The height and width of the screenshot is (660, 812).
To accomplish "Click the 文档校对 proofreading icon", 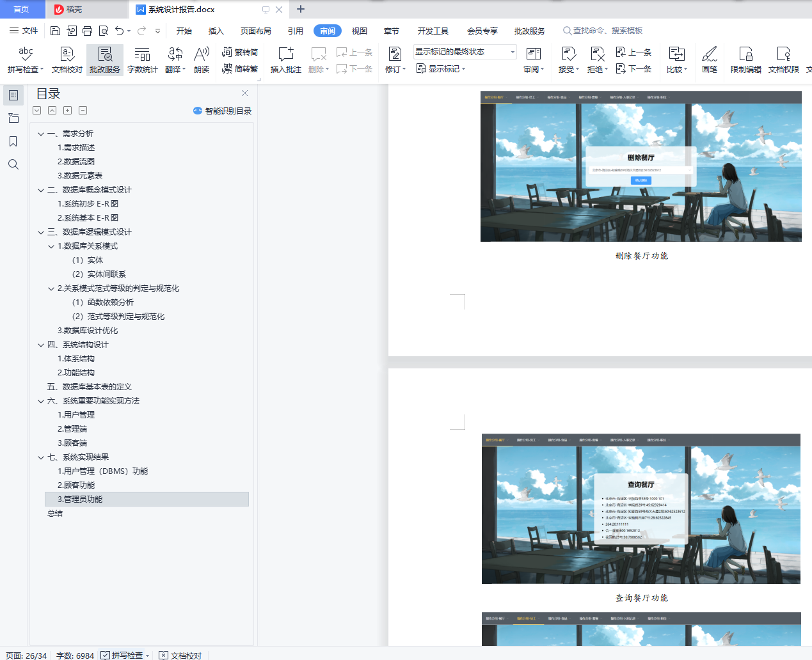I will 67,60.
